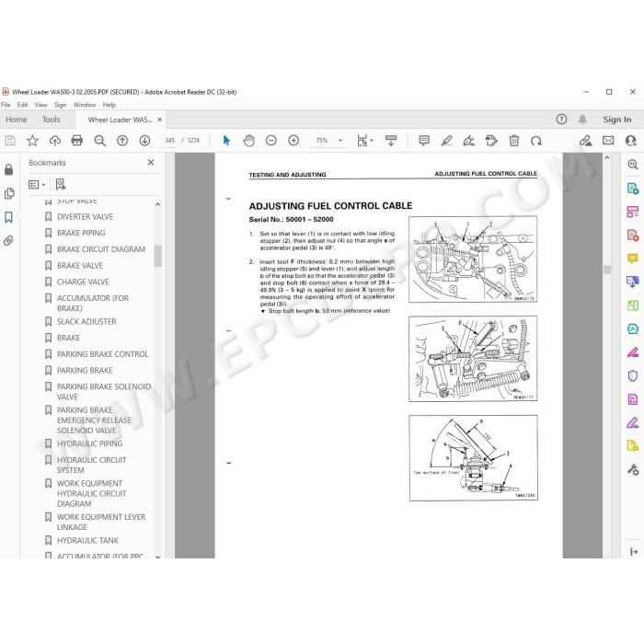Open the View menu

pos(40,105)
